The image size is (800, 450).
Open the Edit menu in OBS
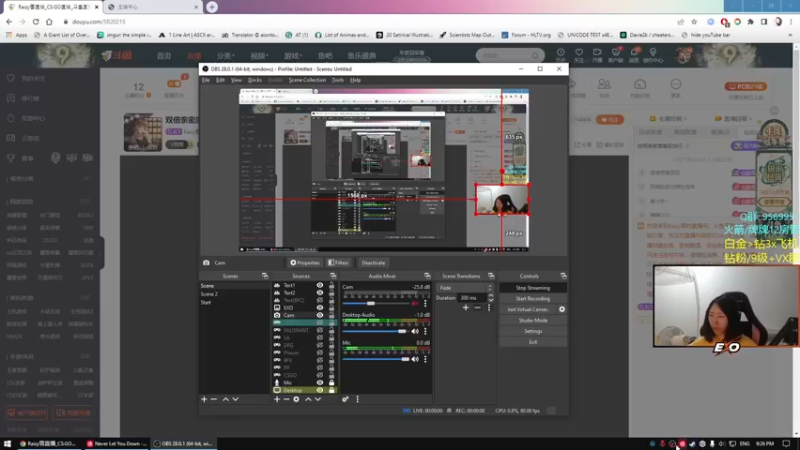coord(220,80)
